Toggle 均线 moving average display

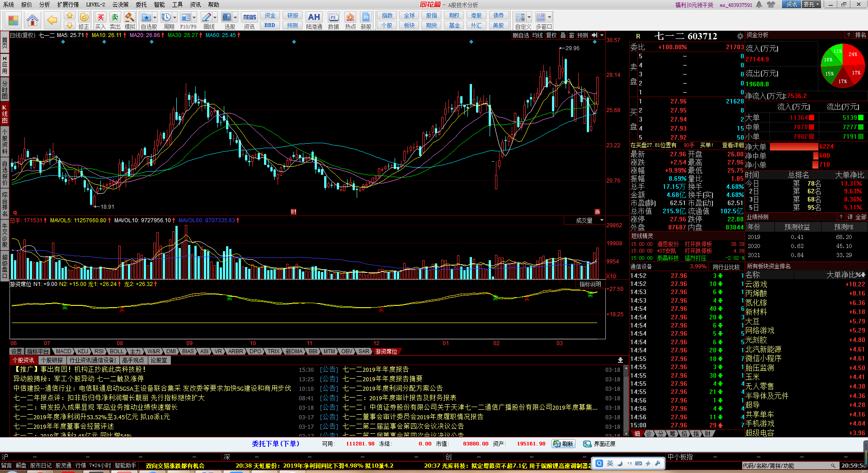(x=537, y=35)
